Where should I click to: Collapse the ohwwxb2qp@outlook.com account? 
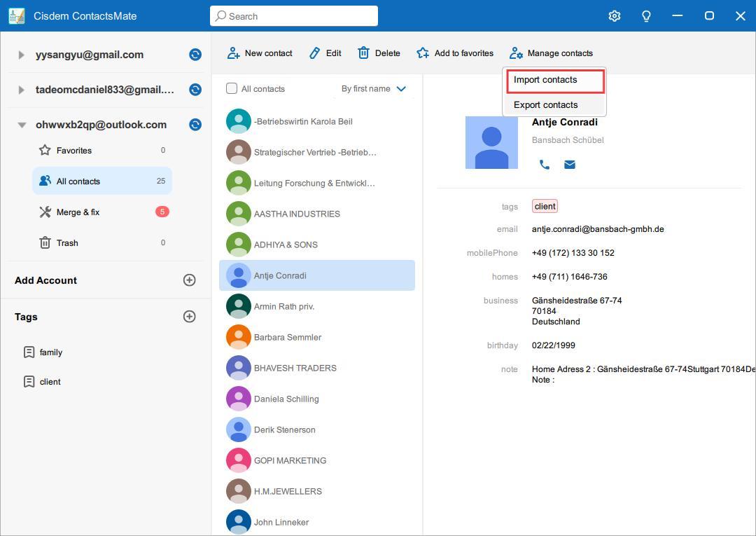(x=22, y=125)
